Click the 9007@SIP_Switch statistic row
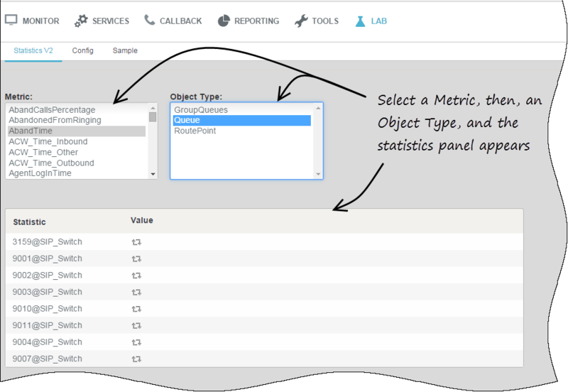This screenshot has width=568, height=392. [x=264, y=359]
